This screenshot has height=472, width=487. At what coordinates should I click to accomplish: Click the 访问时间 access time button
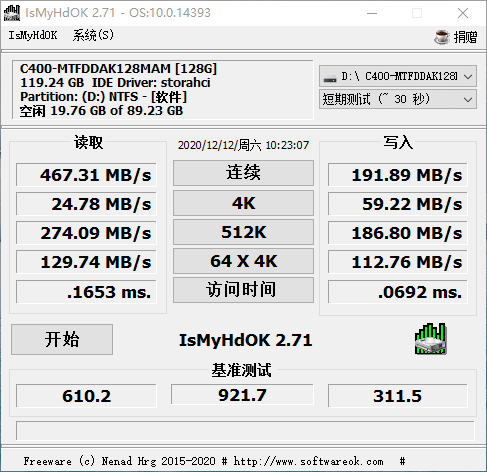243,290
